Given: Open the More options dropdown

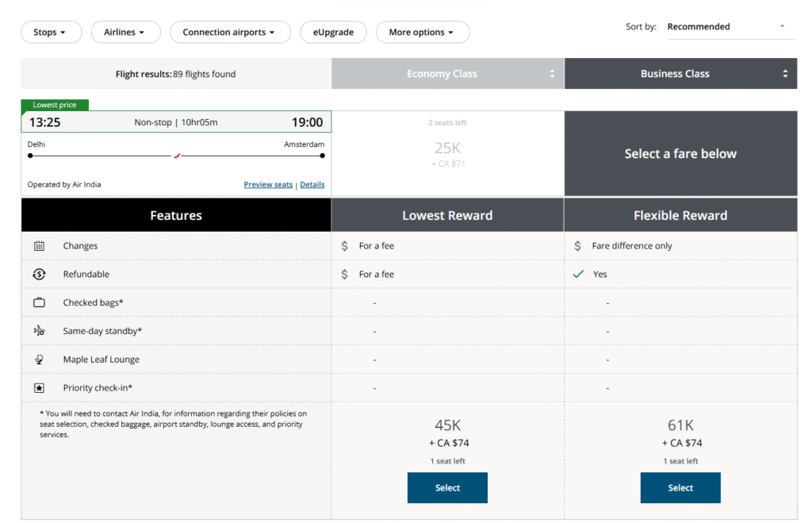Looking at the screenshot, I should tap(422, 33).
